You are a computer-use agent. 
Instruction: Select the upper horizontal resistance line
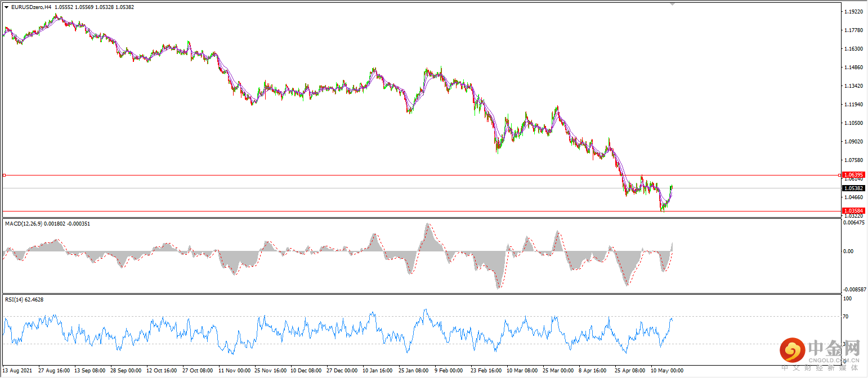coord(338,175)
